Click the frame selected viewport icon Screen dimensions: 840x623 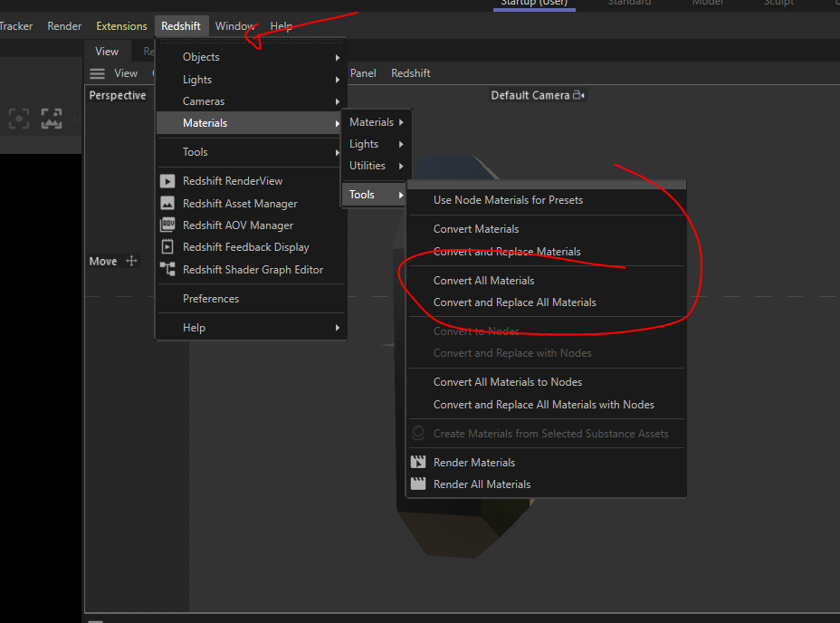coord(19,119)
